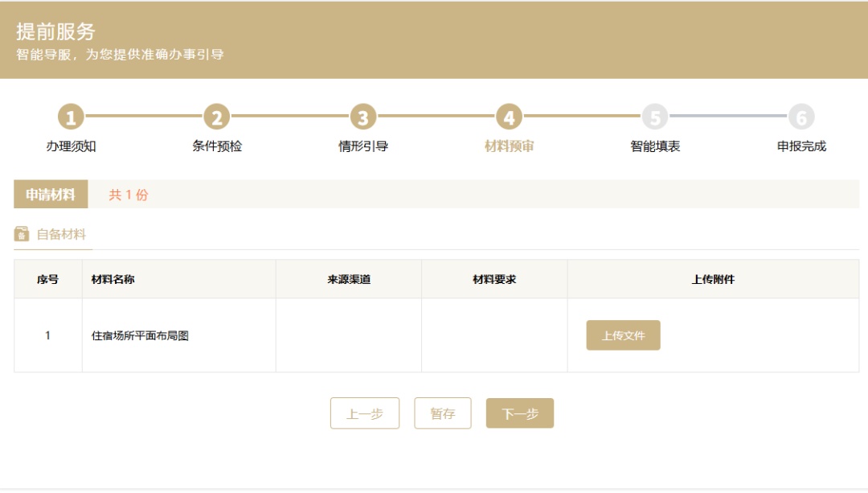Click the 办理须知 step label
This screenshot has height=493, width=868.
coord(71,146)
